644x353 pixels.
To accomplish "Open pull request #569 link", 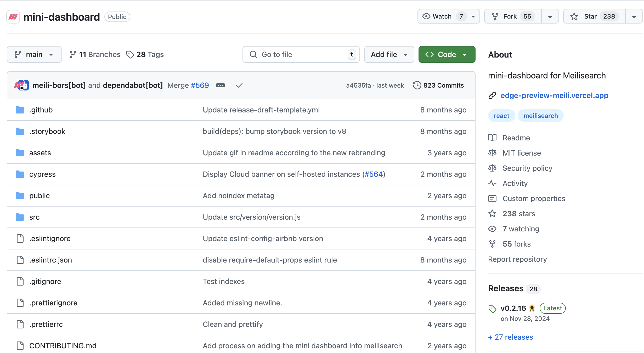I will (x=200, y=85).
